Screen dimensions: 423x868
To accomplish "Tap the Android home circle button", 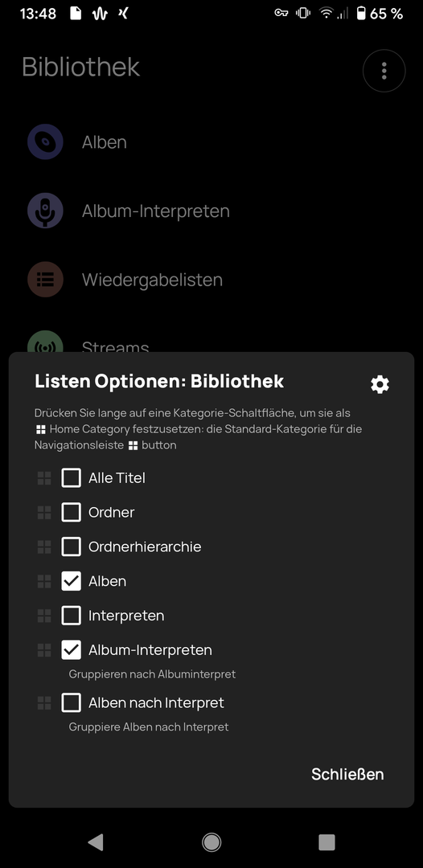I will tap(211, 842).
